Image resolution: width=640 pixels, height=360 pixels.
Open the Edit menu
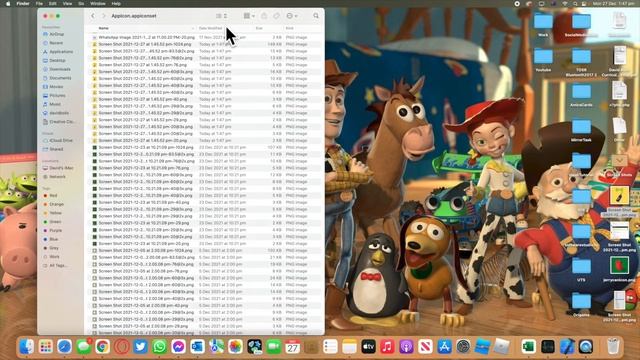coord(53,4)
